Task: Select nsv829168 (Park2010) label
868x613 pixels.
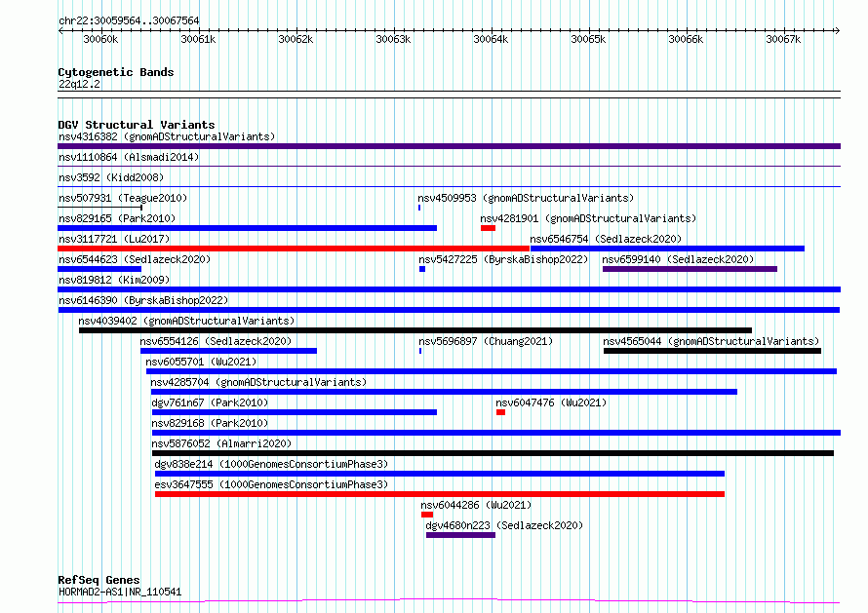Action: (x=210, y=423)
